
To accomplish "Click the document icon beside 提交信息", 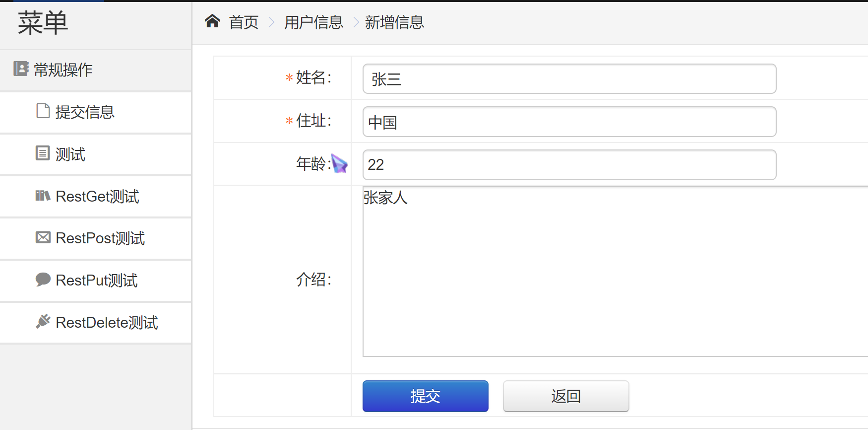I will pyautogui.click(x=43, y=111).
